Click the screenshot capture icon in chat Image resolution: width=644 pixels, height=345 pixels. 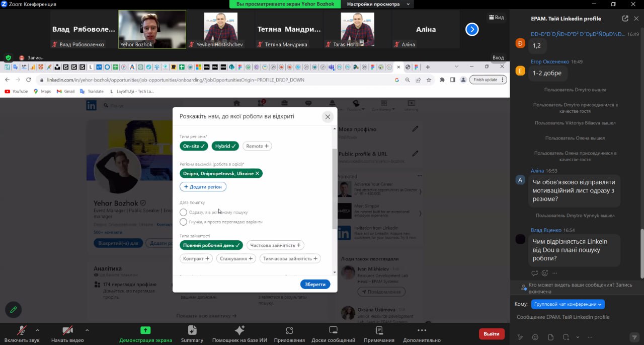click(566, 337)
